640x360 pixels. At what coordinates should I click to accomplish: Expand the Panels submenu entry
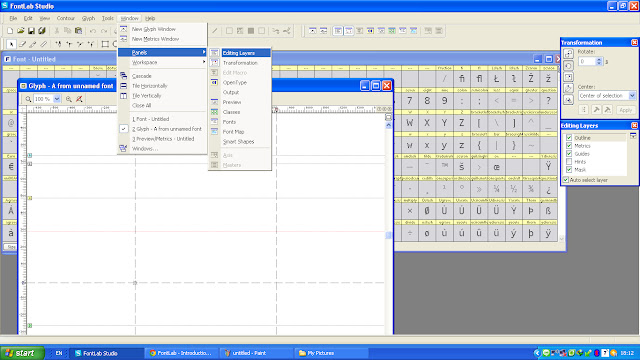pyautogui.click(x=162, y=52)
